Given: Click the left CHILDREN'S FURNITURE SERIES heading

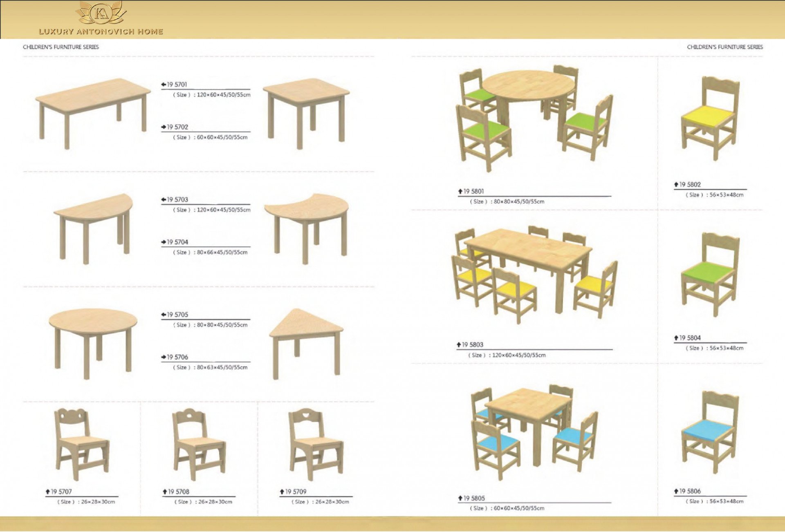Looking at the screenshot, I should click(x=61, y=47).
